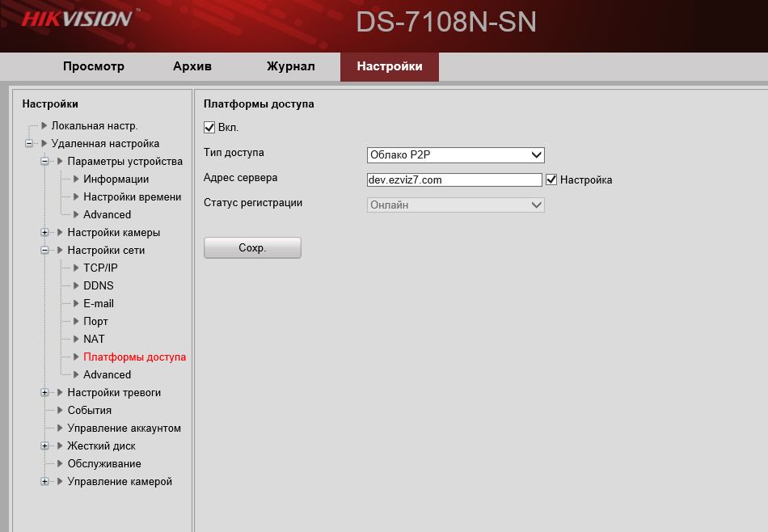Open the TCP/IP settings page
Screen dimensions: 768x532
[100, 268]
